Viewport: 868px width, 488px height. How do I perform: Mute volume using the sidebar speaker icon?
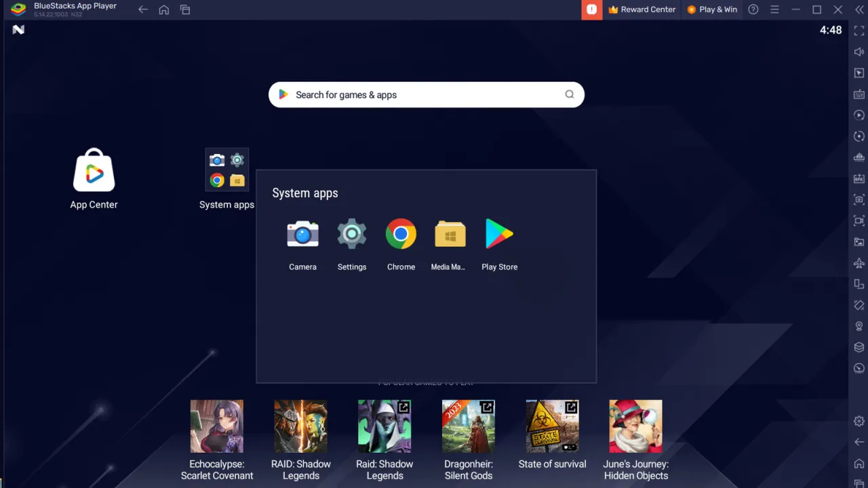(859, 51)
